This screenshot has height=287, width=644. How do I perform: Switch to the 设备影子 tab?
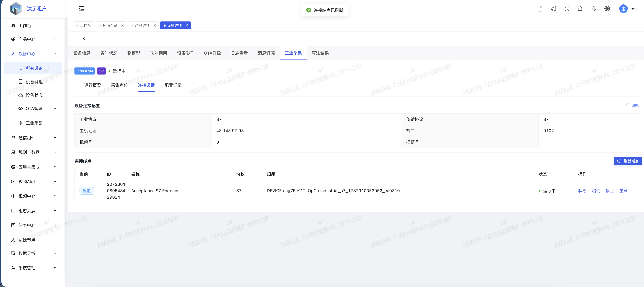185,53
